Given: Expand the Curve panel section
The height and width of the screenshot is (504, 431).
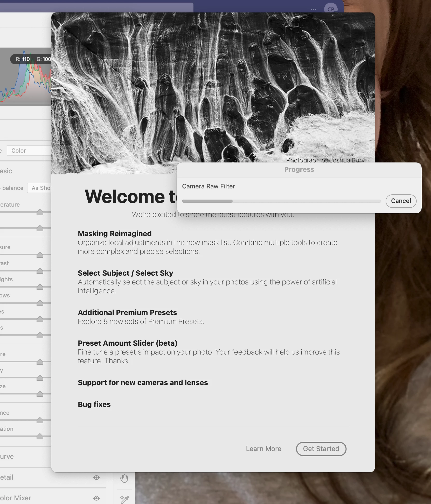Looking at the screenshot, I should point(7,457).
